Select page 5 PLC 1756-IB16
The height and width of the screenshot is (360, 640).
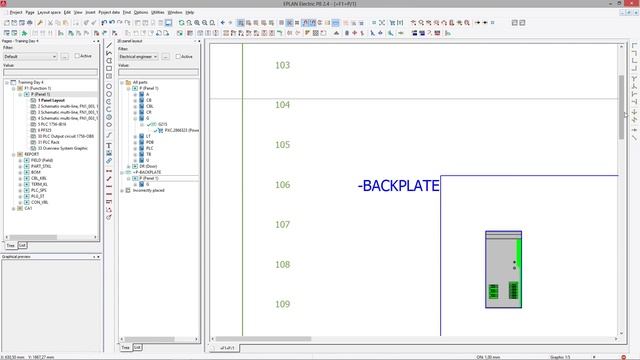tap(52, 124)
